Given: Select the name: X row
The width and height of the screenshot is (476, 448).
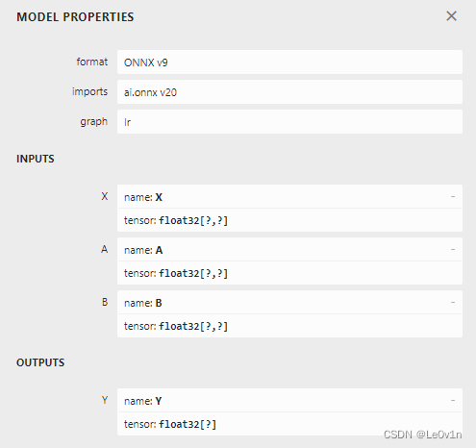Looking at the screenshot, I should tap(289, 196).
